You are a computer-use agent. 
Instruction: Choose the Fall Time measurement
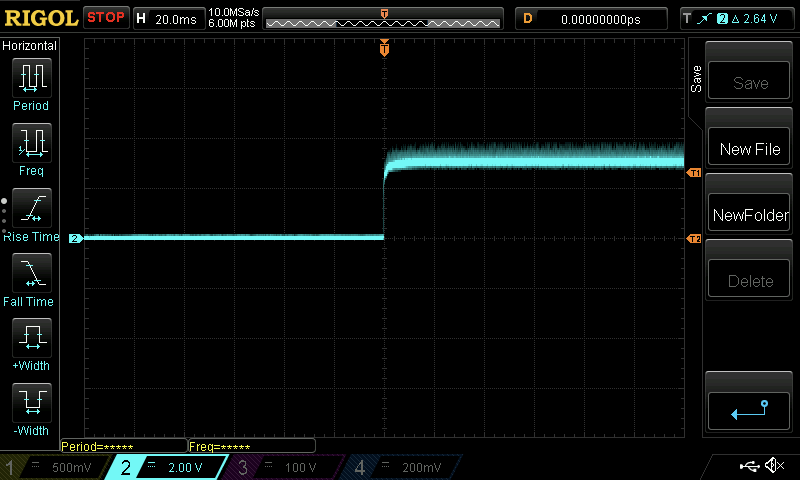point(31,273)
